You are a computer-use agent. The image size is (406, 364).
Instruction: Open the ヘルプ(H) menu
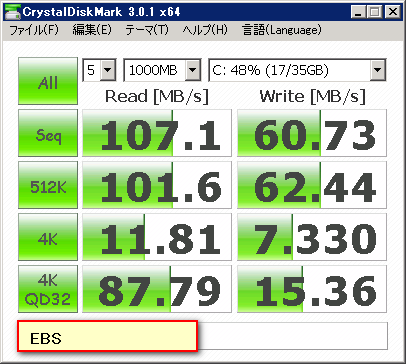[x=205, y=30]
